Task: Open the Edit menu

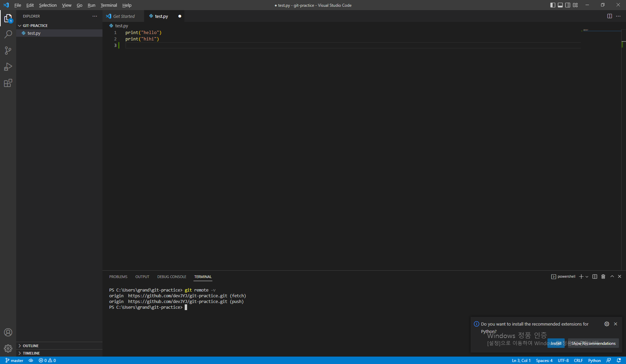Action: [x=30, y=5]
